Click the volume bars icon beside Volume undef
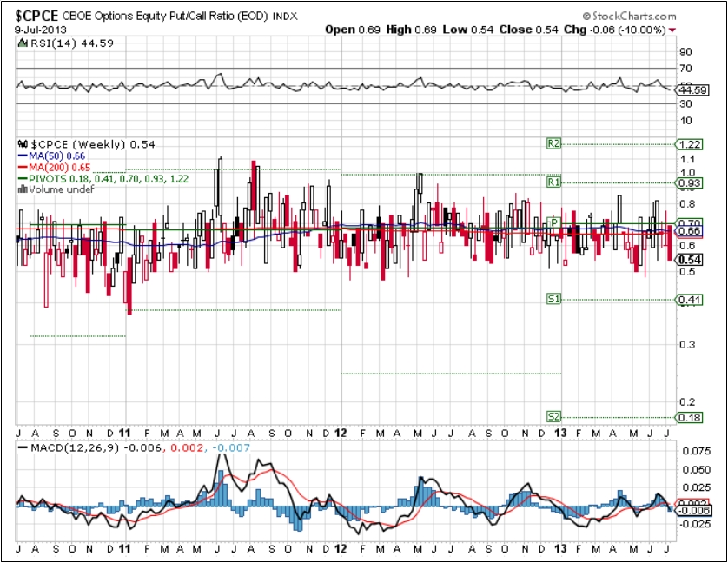This screenshot has width=728, height=563. point(23,189)
